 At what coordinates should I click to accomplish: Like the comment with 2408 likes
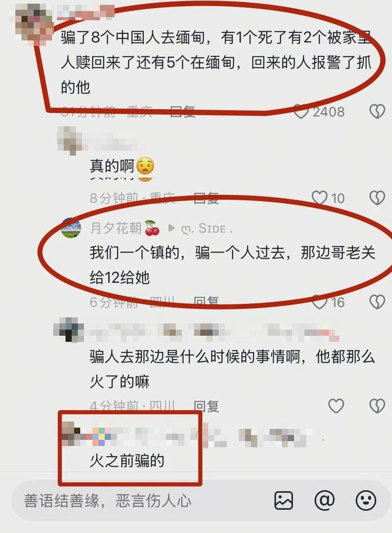pos(301,112)
